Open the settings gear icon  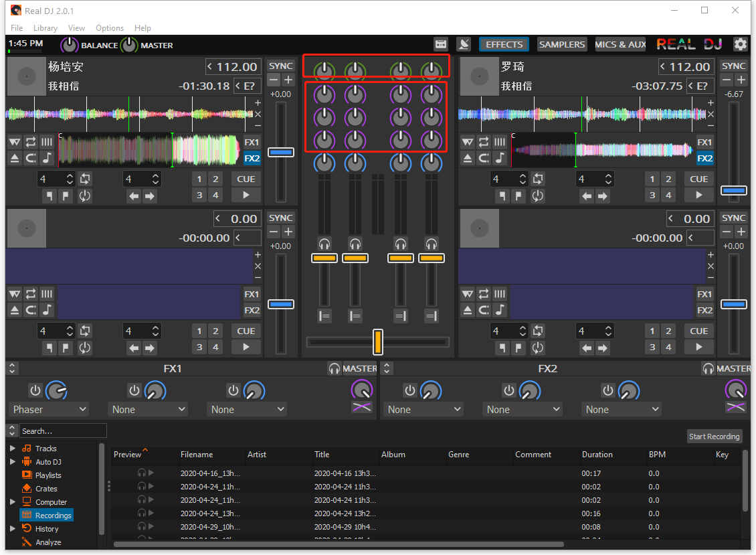741,44
